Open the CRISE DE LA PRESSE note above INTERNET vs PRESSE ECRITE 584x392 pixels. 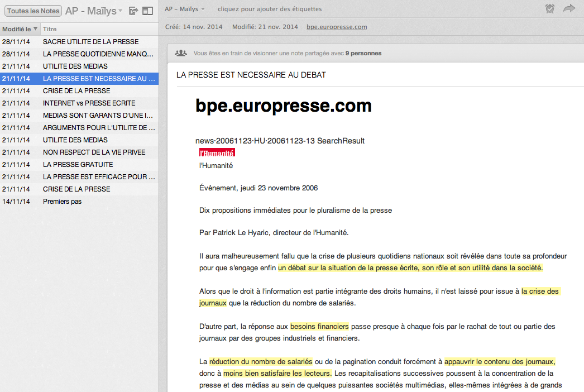coord(79,91)
